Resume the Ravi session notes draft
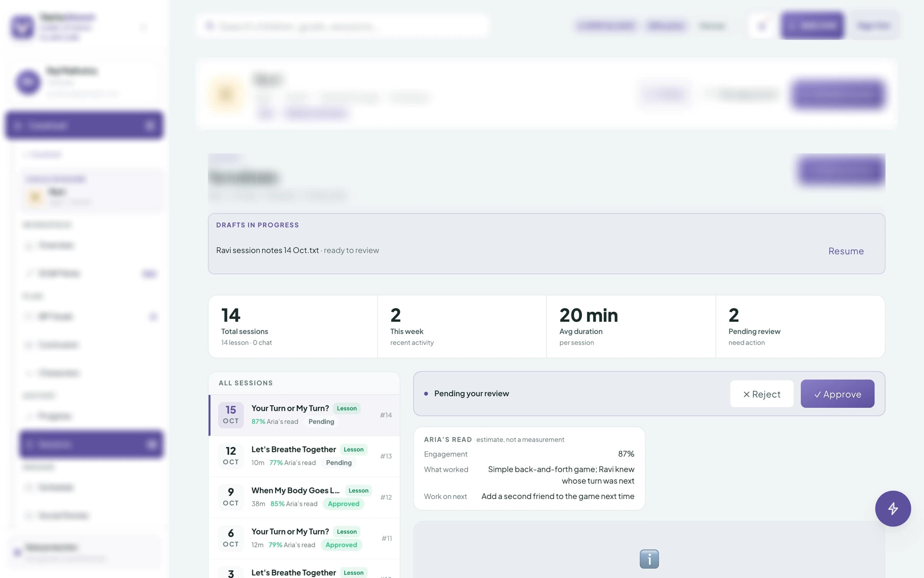This screenshot has width=924, height=578. click(846, 251)
